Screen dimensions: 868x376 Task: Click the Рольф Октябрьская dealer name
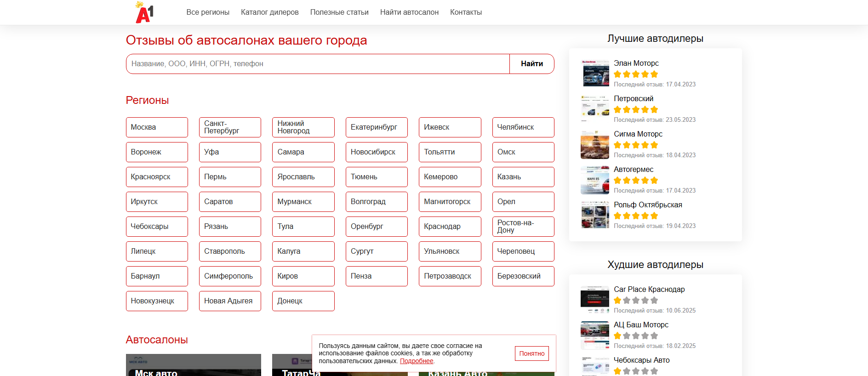coord(648,205)
